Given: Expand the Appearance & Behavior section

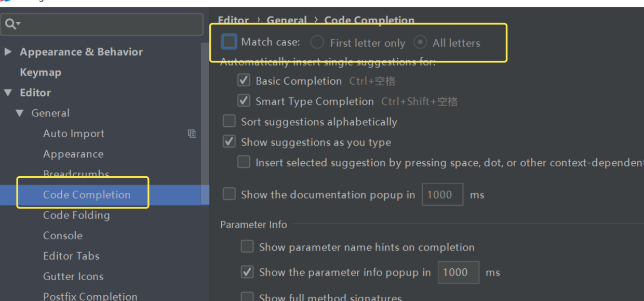Looking at the screenshot, I should [x=8, y=51].
